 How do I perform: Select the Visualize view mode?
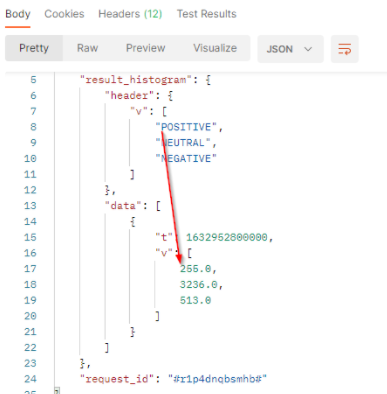(215, 48)
